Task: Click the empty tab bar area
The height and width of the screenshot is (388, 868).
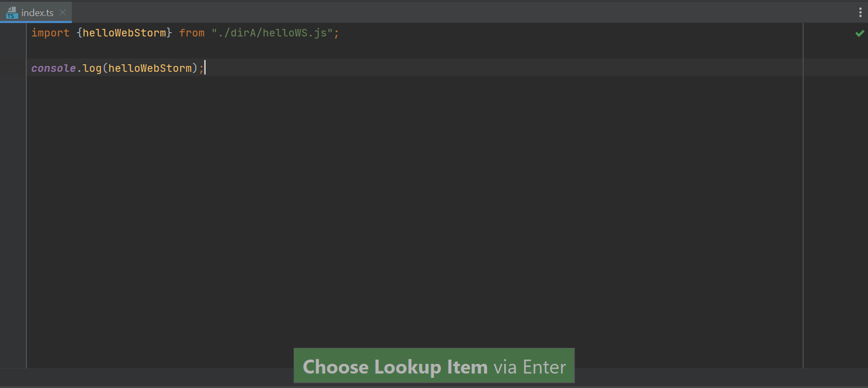Action: click(x=429, y=12)
